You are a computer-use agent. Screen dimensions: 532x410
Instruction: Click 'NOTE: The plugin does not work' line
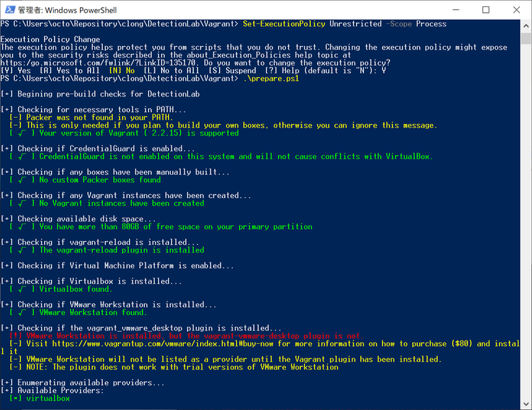[x=174, y=367]
